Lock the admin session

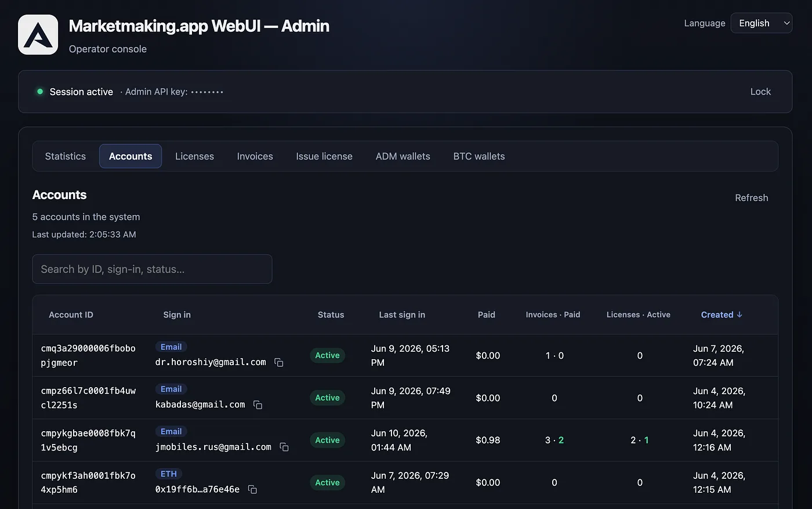[760, 92]
